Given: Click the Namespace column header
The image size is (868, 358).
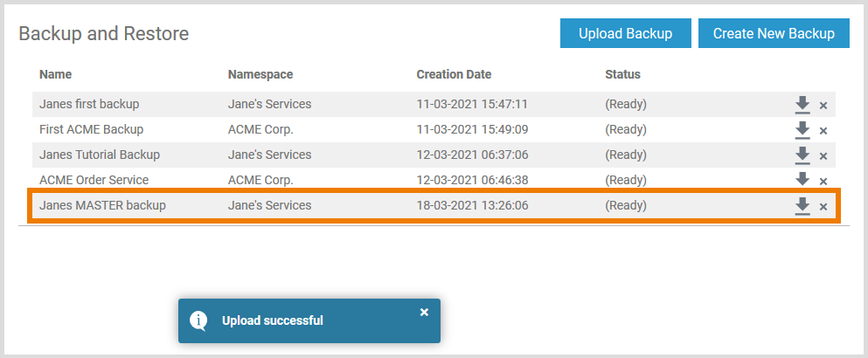Looking at the screenshot, I should 260,74.
